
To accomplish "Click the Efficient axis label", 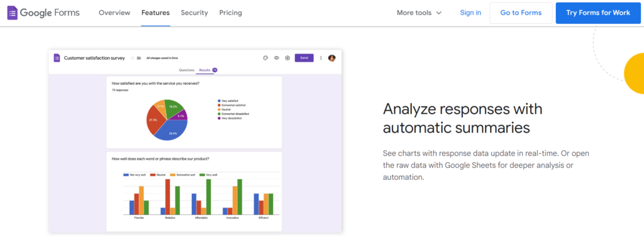I will tap(264, 218).
